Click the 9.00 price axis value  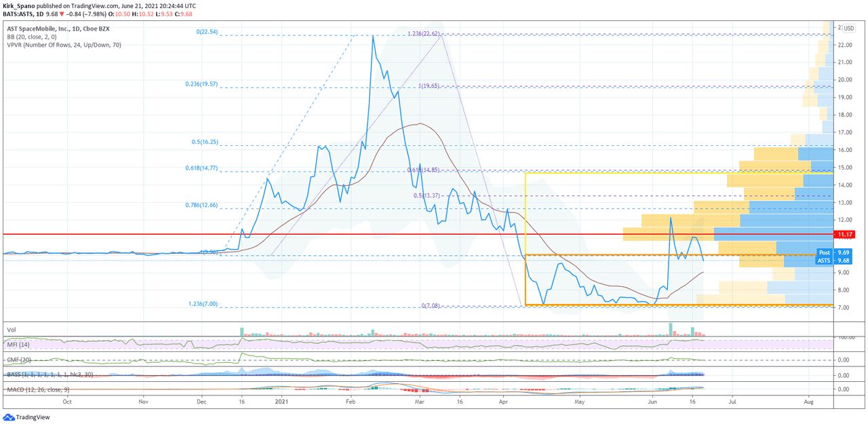click(845, 273)
